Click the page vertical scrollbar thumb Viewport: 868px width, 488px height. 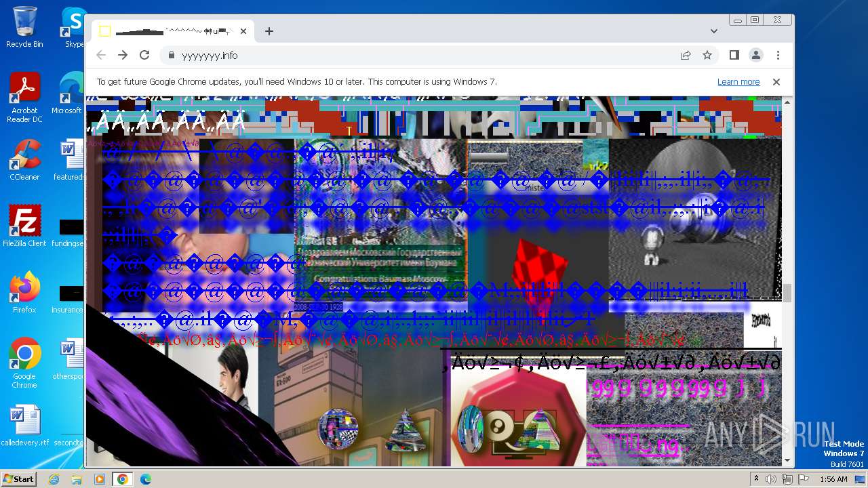[787, 293]
